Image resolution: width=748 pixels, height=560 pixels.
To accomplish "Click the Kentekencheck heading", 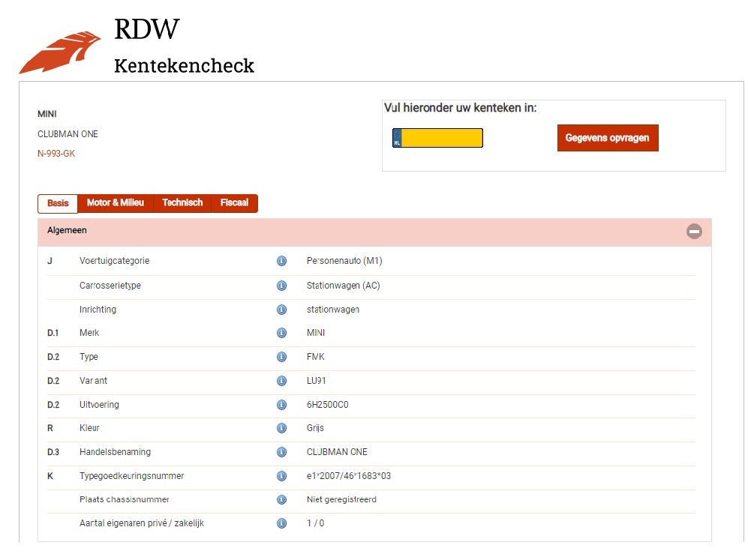I will [x=184, y=66].
